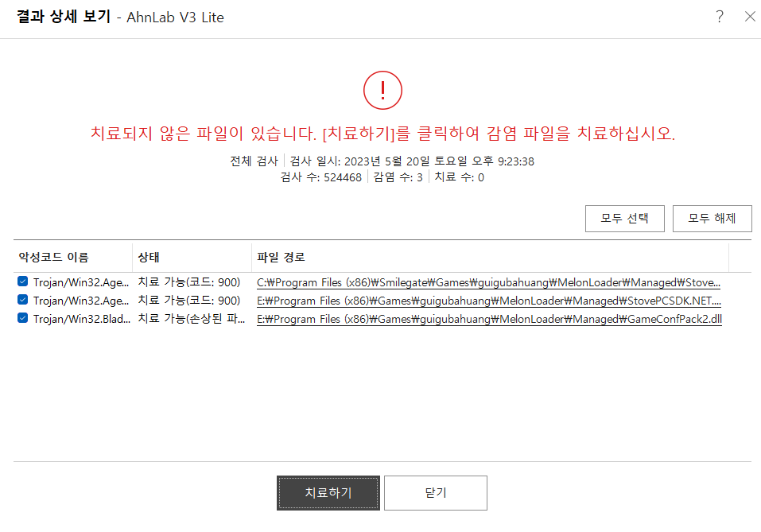Open the E: drive StovePCSDK.NET file path link

click(x=488, y=301)
